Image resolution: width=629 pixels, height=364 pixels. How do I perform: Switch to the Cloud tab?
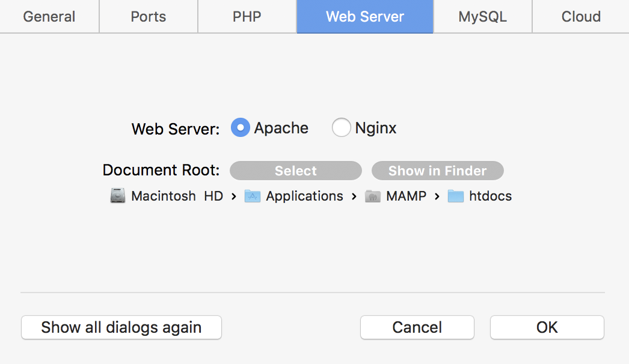580,17
